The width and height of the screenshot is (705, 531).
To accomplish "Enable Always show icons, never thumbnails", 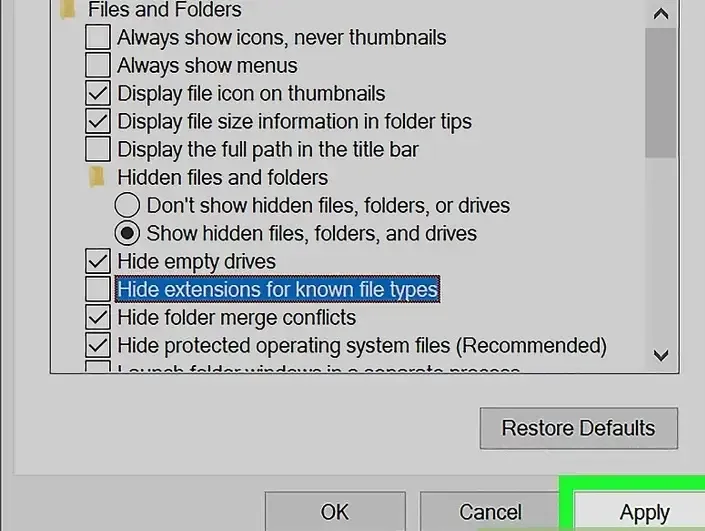I will pos(98,37).
